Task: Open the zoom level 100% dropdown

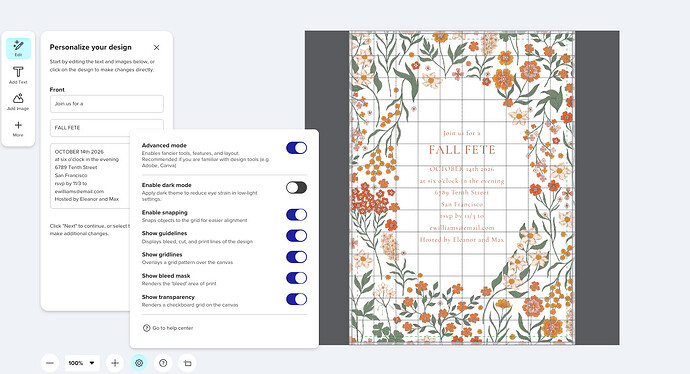Action: (82, 363)
